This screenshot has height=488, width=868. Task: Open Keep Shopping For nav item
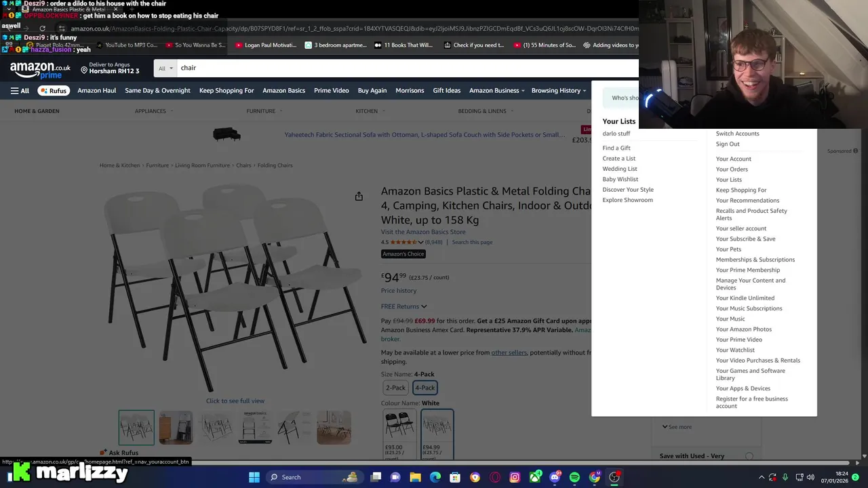tap(226, 91)
